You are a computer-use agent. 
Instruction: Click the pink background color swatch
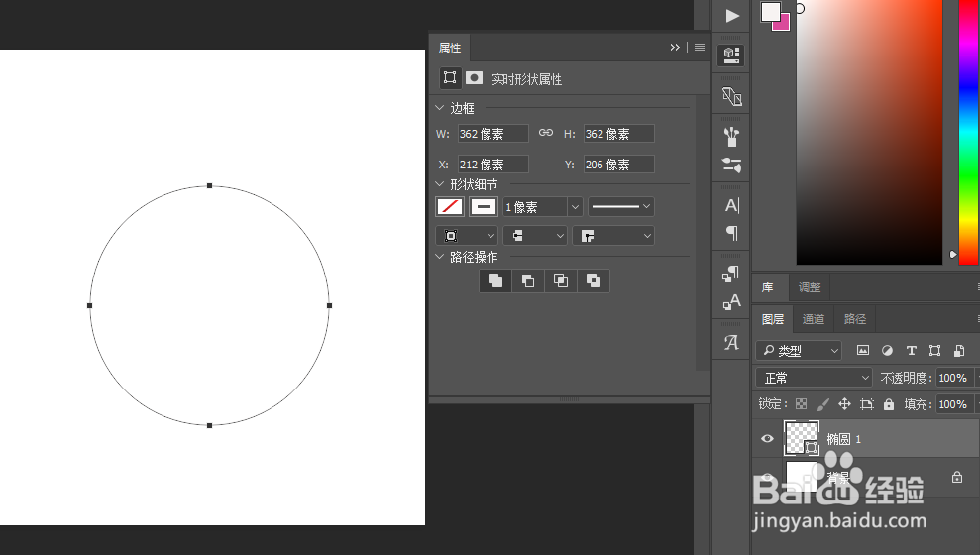(x=783, y=24)
